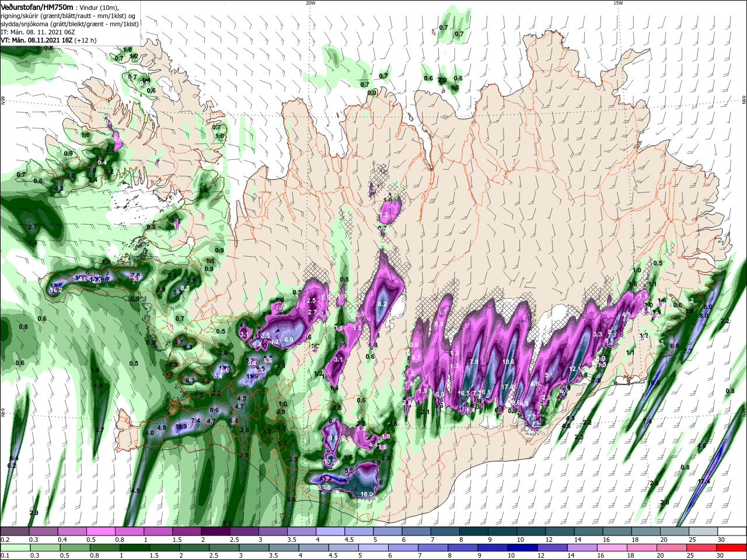Click the "slydda/snjókoma" legend description line
Screen dimensions: 747x560
click(69, 24)
